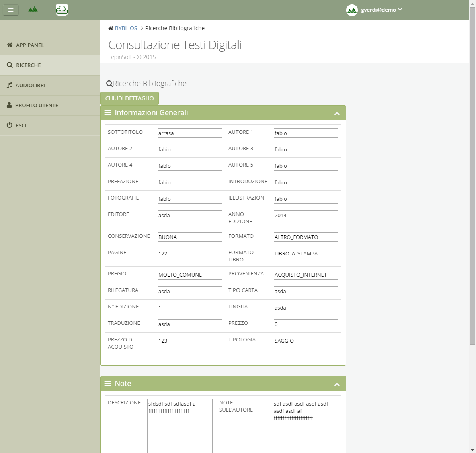Click the TIPO CARTA input field
This screenshot has width=476, height=453.
(x=306, y=291)
